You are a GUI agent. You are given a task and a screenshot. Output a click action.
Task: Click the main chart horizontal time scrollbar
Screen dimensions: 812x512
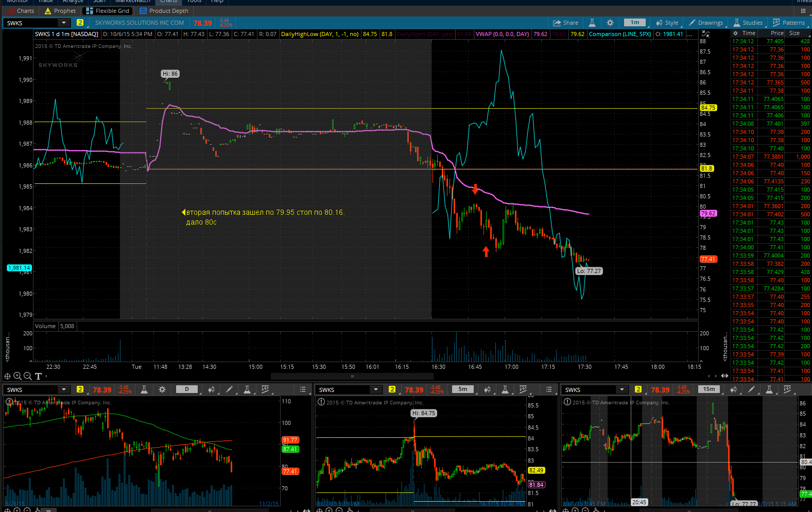pyautogui.click(x=352, y=376)
